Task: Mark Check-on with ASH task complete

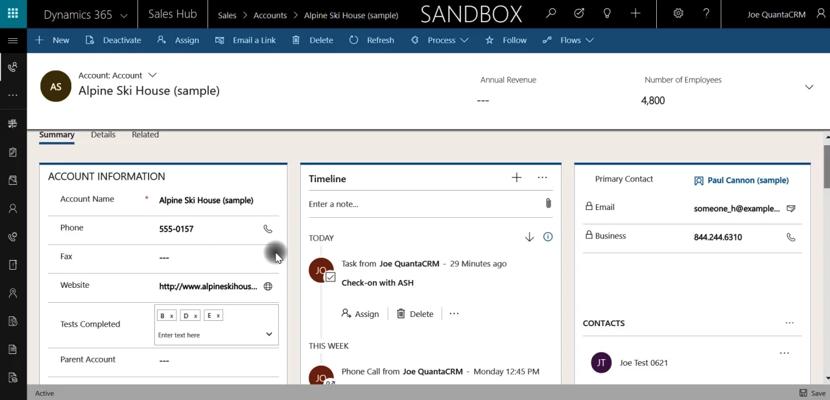Action: pos(330,277)
